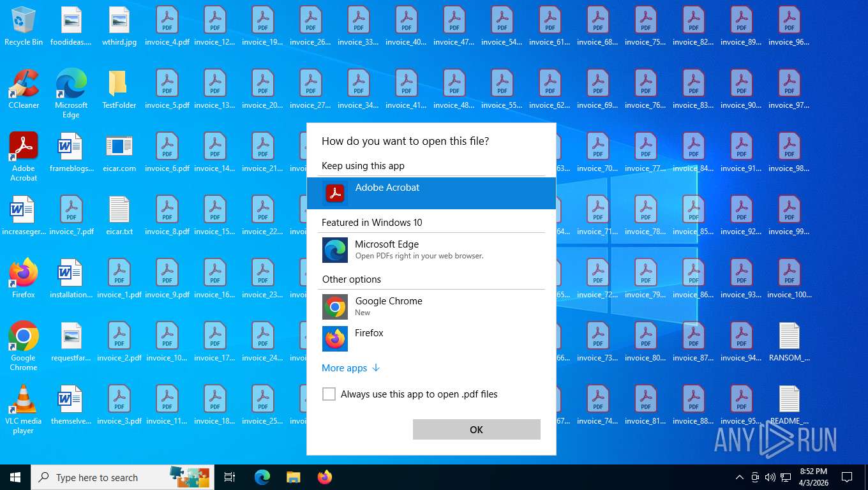Select the Firefox desktop shortcut

24,279
